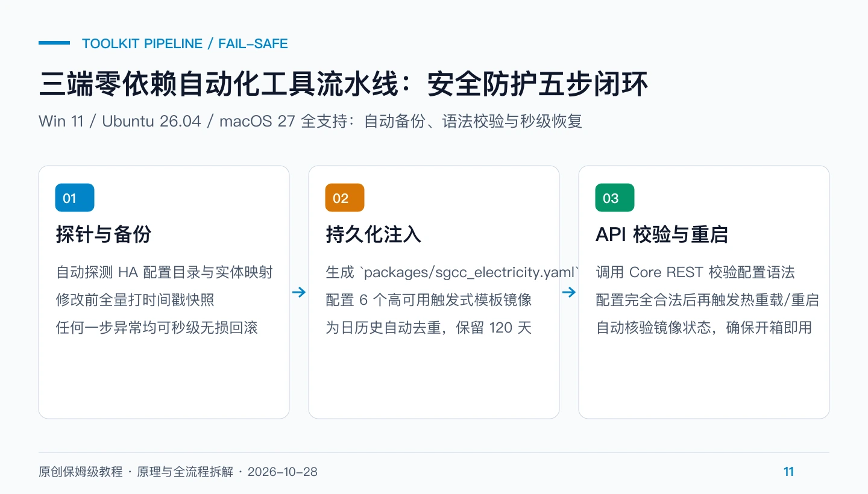The height and width of the screenshot is (494, 868).
Task: Click the line "配置 6 个高可用触发式模板镜像"
Action: [x=429, y=300]
